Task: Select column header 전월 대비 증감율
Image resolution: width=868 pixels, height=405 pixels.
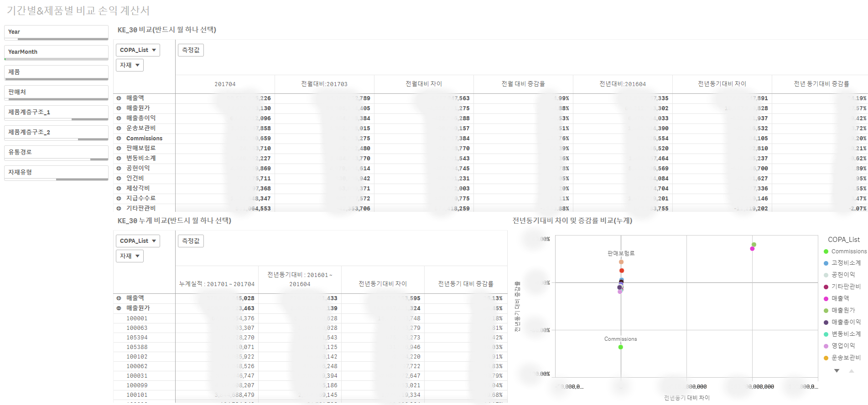Action: (523, 84)
